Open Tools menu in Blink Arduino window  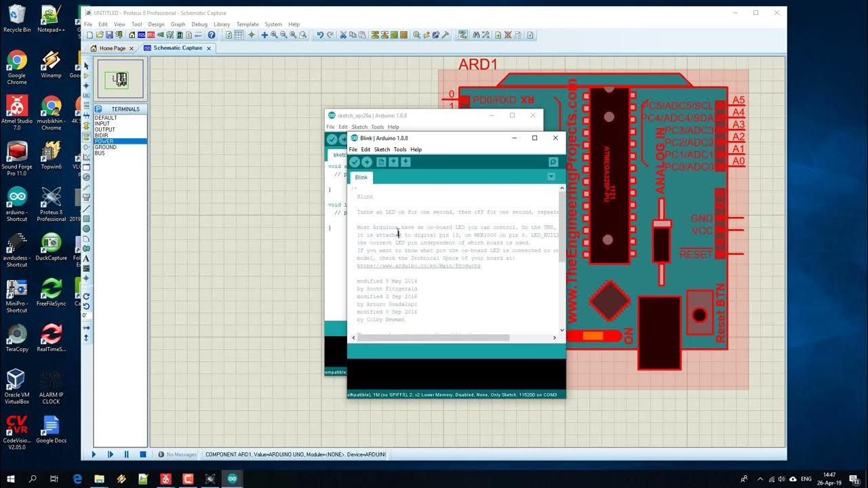(400, 149)
